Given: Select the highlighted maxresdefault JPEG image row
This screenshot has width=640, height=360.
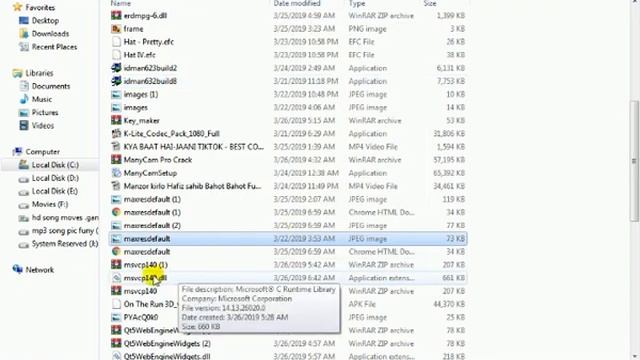Looking at the screenshot, I should [x=288, y=238].
